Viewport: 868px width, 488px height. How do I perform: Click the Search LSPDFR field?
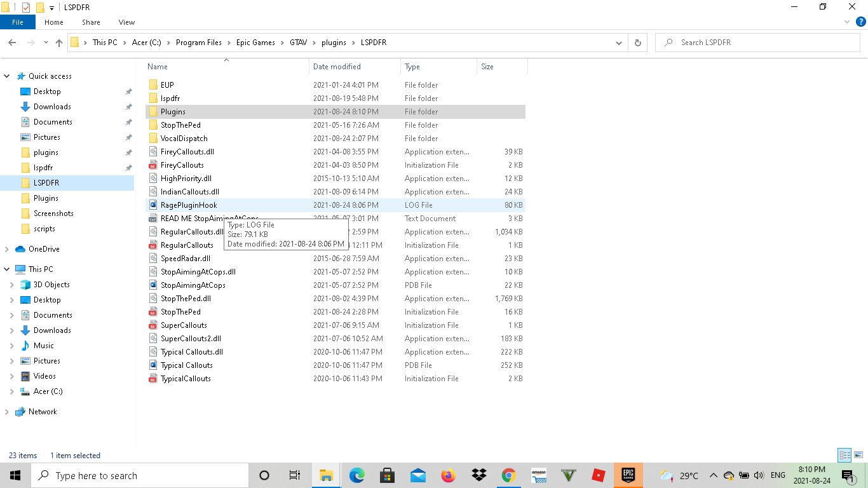tap(757, 43)
